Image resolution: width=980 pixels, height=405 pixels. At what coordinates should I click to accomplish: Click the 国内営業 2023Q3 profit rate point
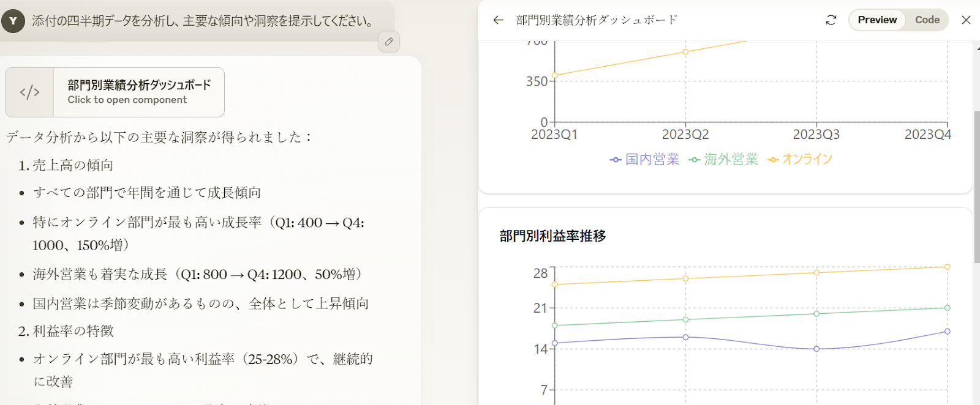pos(816,349)
